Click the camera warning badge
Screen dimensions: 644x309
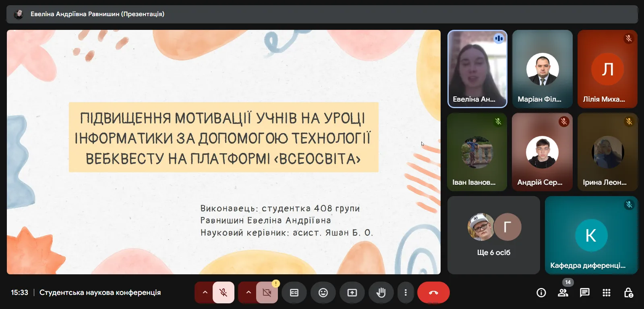pyautogui.click(x=275, y=284)
